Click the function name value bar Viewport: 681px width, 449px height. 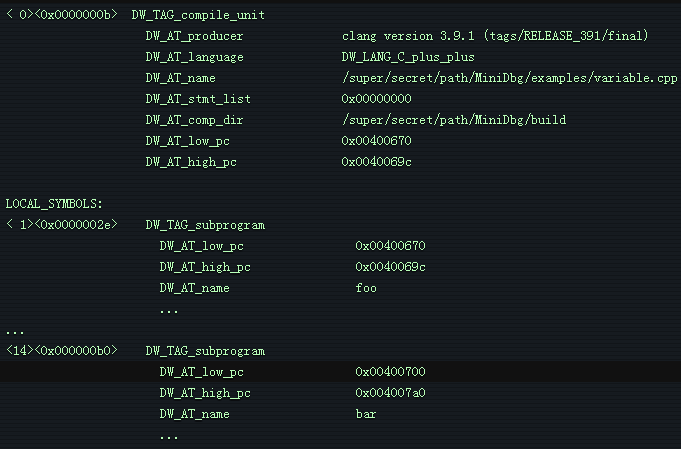[366, 413]
